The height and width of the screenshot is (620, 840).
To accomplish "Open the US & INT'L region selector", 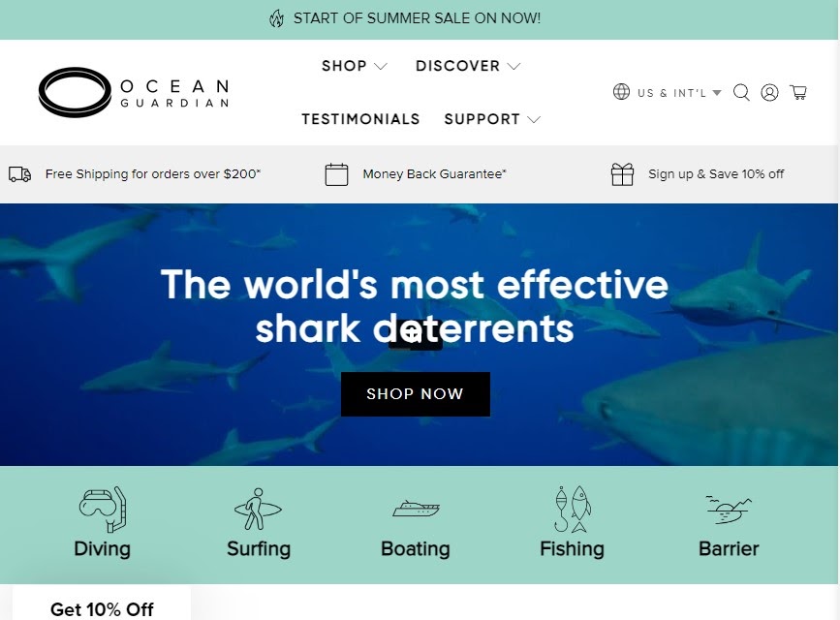I will tap(667, 92).
